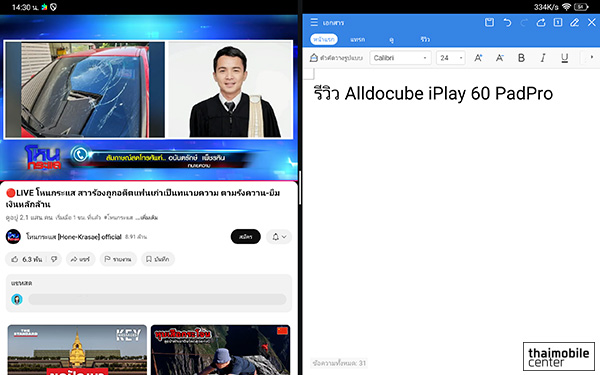Click the แชร์ share button under the video
This screenshot has width=600, height=375.
(80, 259)
